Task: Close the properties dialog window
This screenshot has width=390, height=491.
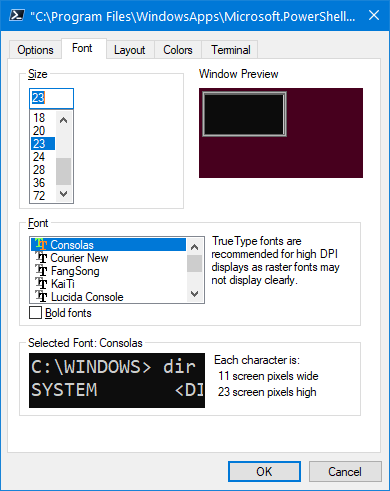Action: click(374, 15)
